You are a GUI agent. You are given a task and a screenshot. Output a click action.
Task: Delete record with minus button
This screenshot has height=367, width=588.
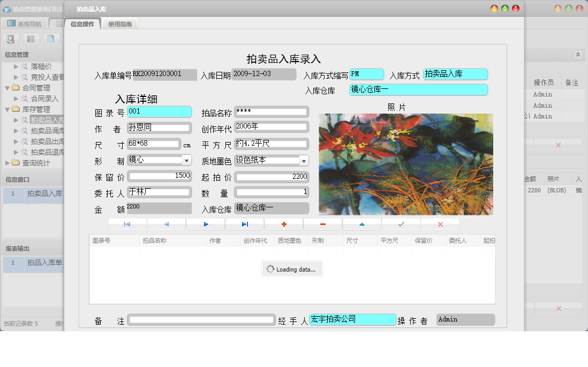[323, 224]
